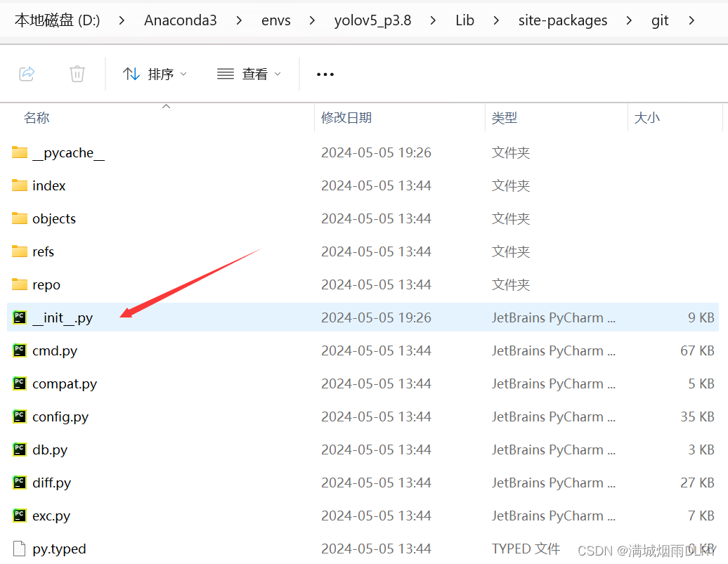728x564 pixels.
Task: Navigate to Anaconda3 via breadcrumb
Action: tap(181, 20)
